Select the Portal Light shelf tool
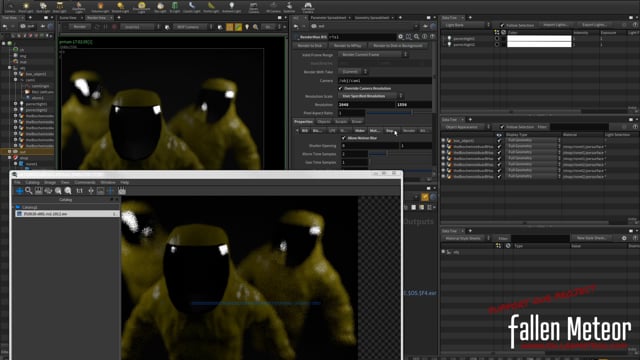 pyautogui.click(x=211, y=7)
